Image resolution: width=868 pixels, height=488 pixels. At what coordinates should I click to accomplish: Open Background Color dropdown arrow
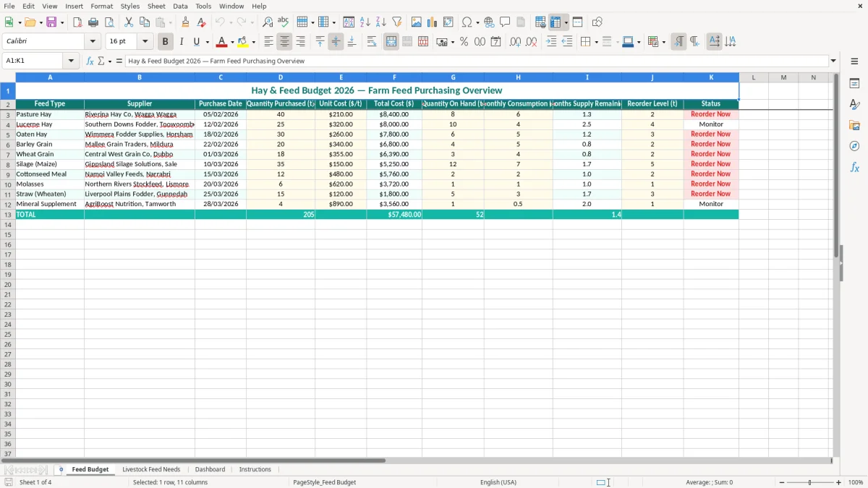[x=253, y=42]
